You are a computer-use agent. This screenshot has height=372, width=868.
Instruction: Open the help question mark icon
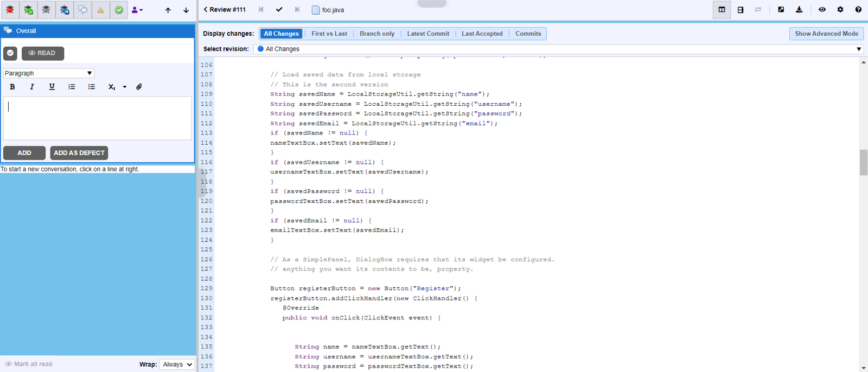pos(858,10)
